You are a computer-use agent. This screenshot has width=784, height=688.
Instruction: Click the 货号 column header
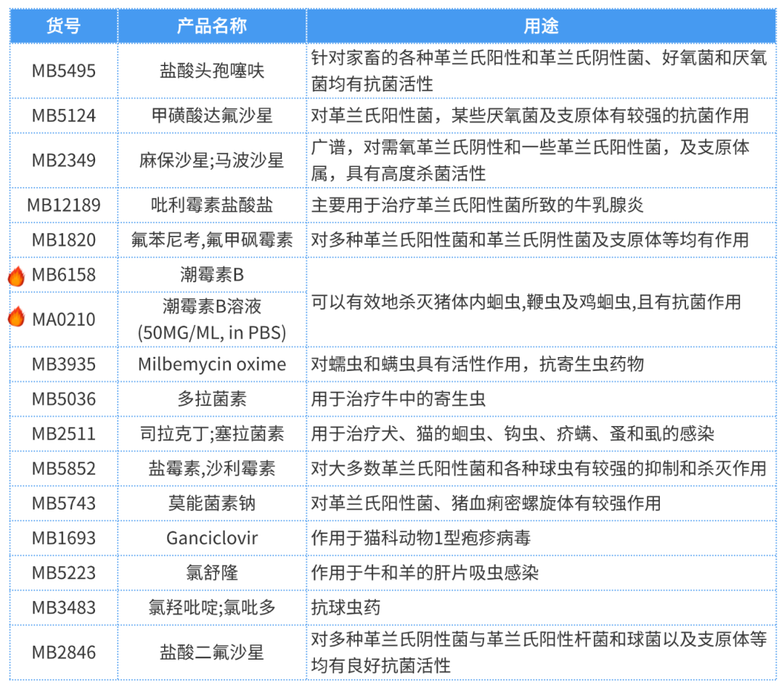[x=64, y=26]
